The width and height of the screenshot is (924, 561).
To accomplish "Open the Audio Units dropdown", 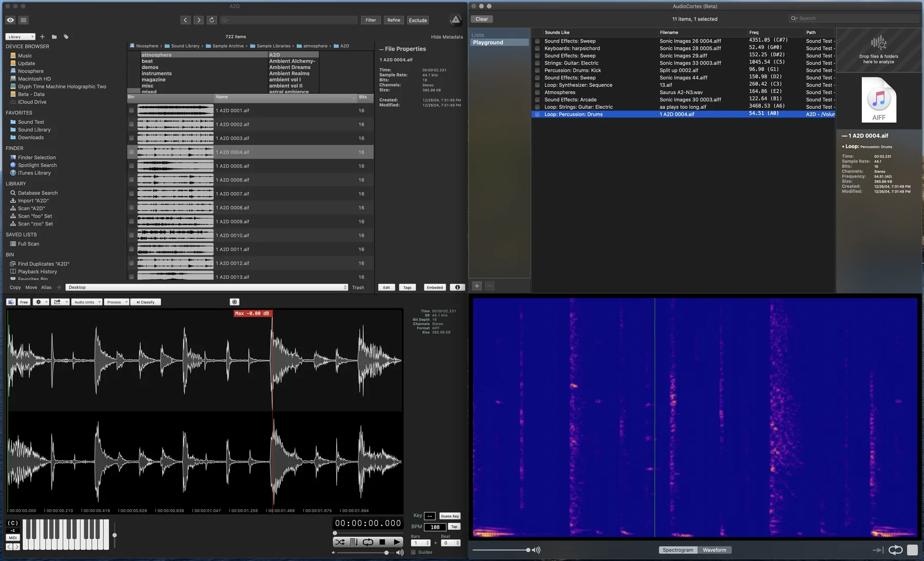I will 87,302.
